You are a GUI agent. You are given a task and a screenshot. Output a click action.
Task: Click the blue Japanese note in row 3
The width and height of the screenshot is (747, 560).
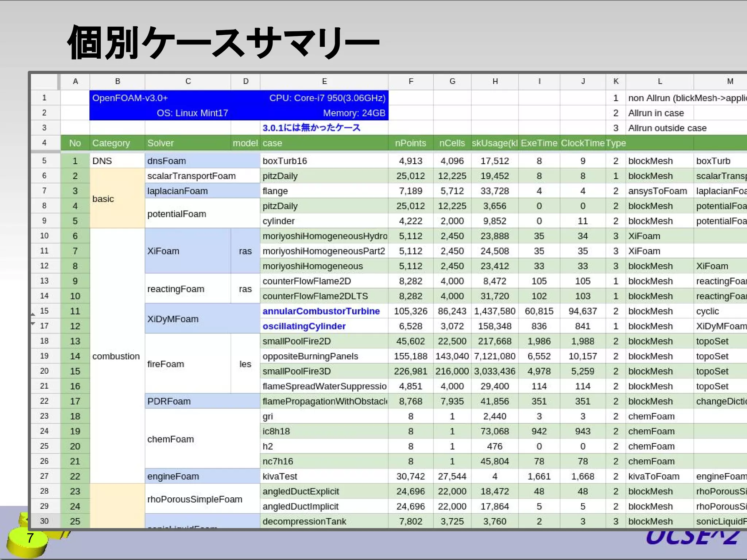[311, 128]
